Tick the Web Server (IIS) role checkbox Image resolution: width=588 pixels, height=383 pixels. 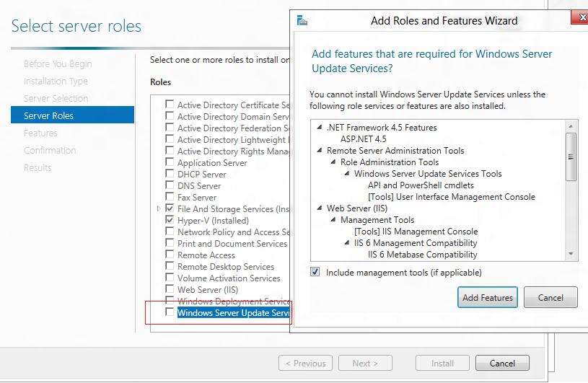[170, 289]
